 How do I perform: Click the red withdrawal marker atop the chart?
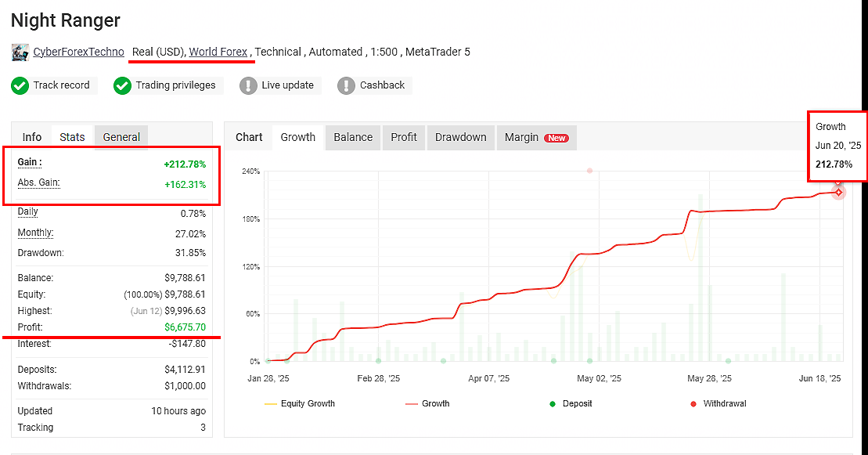click(x=589, y=171)
